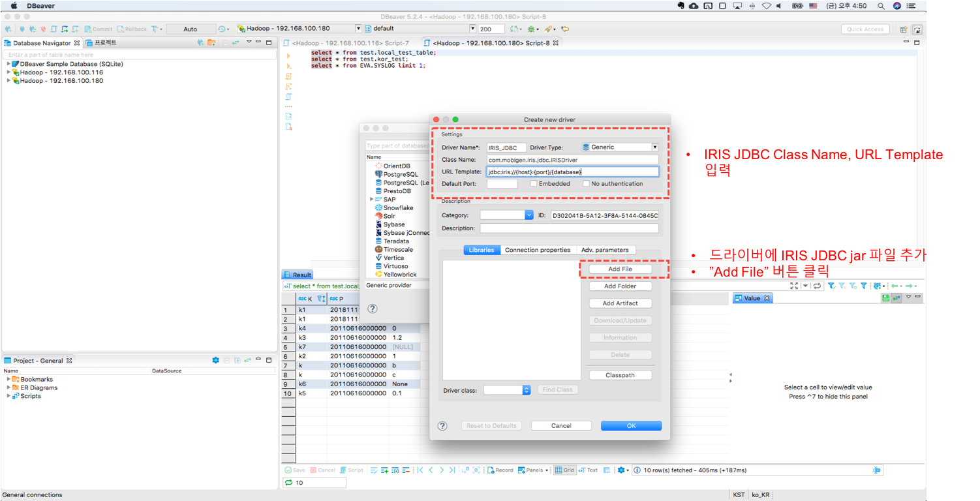The height and width of the screenshot is (501, 980).
Task: Toggle Auto commit mode button
Action: point(191,29)
